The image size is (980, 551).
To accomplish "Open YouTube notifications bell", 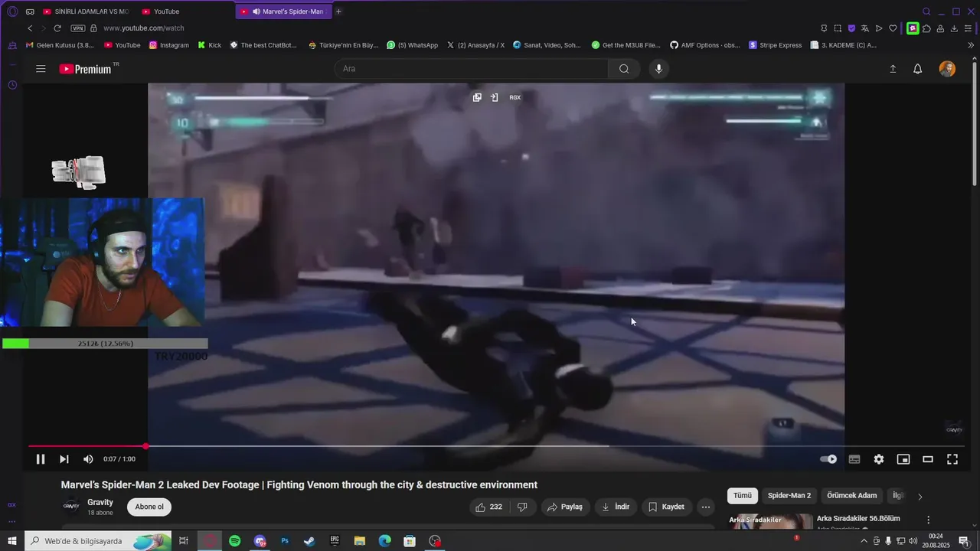I will (x=917, y=69).
